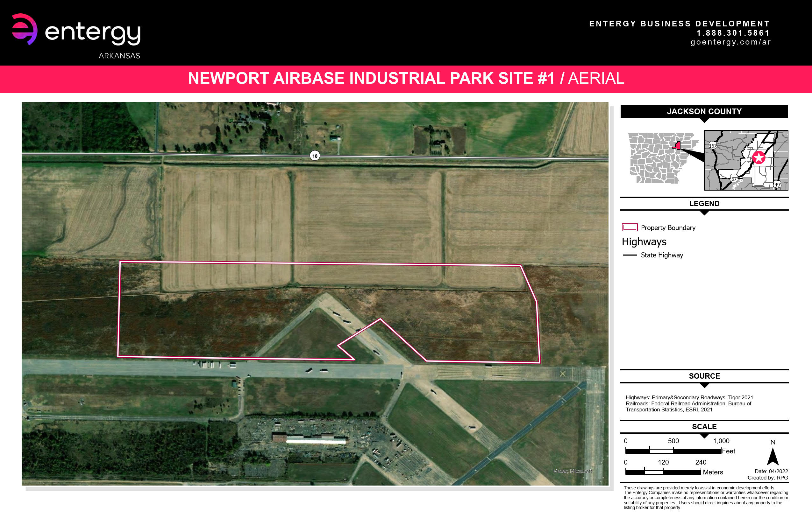Click the star marker on county inset map
This screenshot has width=812, height=525.
(759, 157)
